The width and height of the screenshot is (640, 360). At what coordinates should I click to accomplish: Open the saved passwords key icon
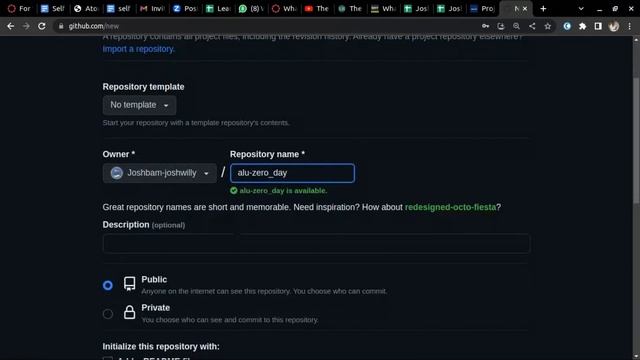coord(485,26)
